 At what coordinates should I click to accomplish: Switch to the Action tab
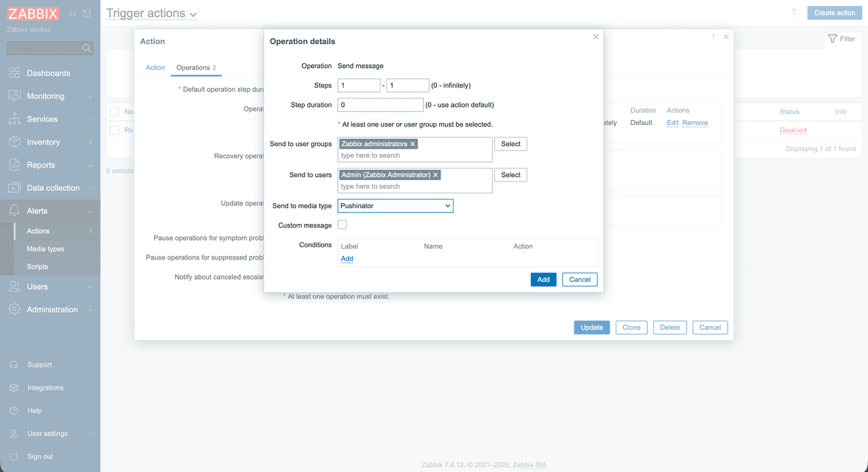pos(156,67)
